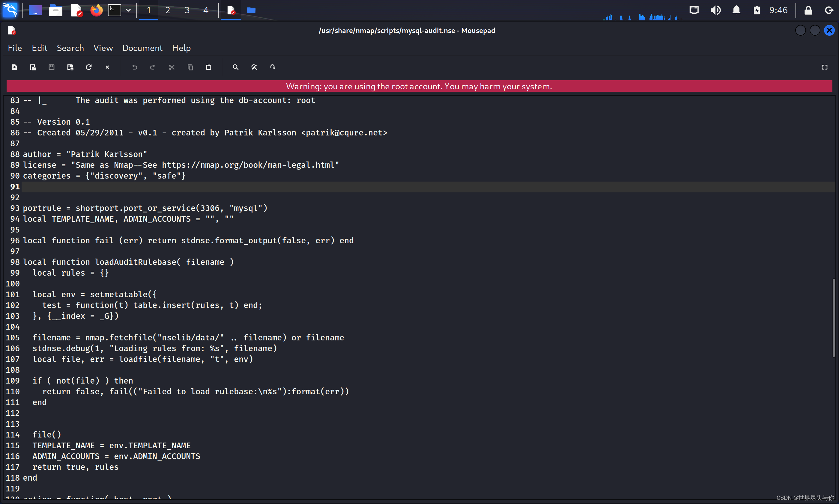Open the Help menu

181,48
